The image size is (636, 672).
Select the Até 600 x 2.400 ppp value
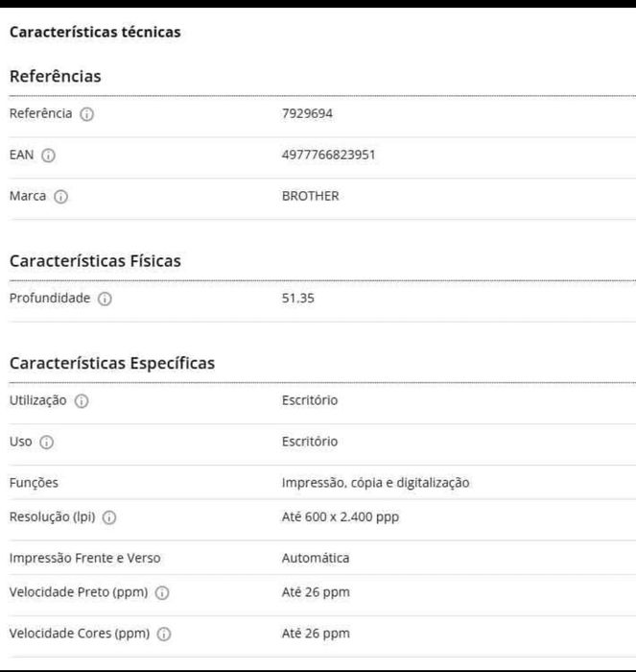click(x=340, y=517)
